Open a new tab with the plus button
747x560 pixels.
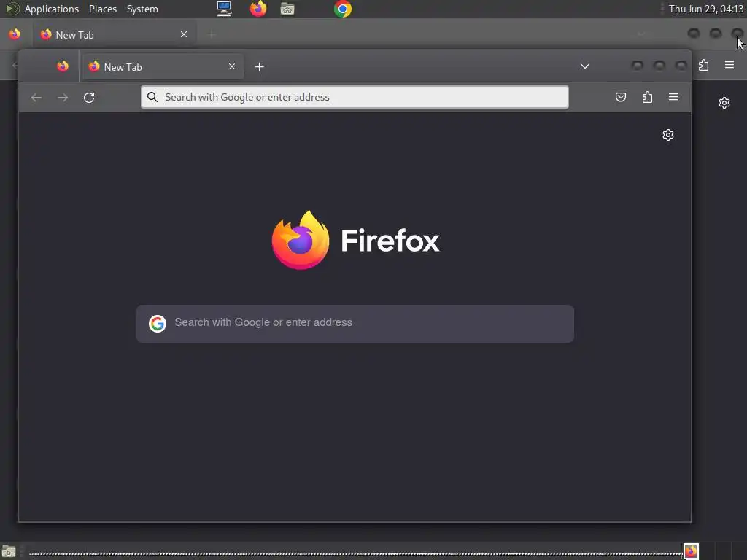click(259, 67)
